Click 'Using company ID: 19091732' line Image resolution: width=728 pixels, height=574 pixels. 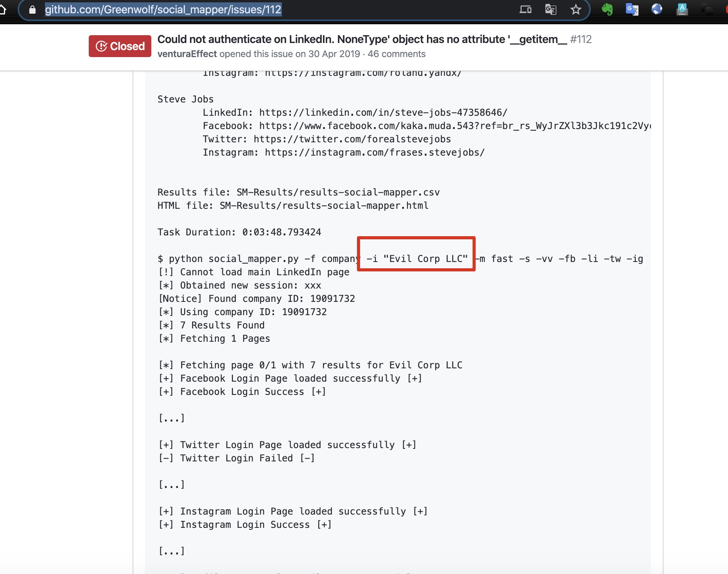pos(242,312)
